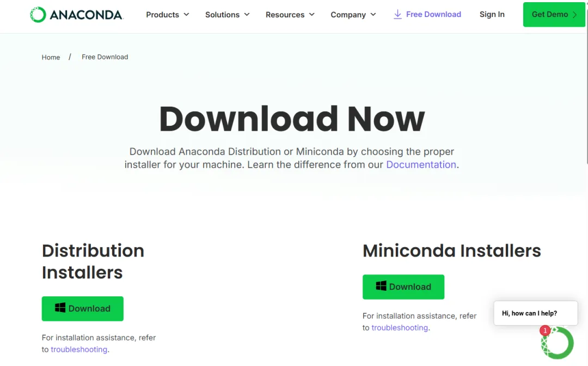Viewport: 588px width, 366px height.
Task: Open the Anaconda chat assistant icon
Action: tap(558, 343)
